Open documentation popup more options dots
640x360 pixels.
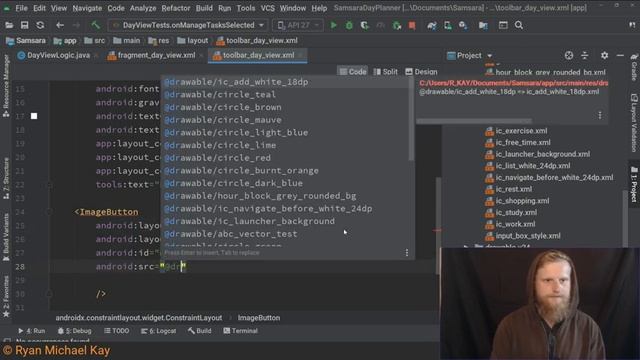(600, 116)
